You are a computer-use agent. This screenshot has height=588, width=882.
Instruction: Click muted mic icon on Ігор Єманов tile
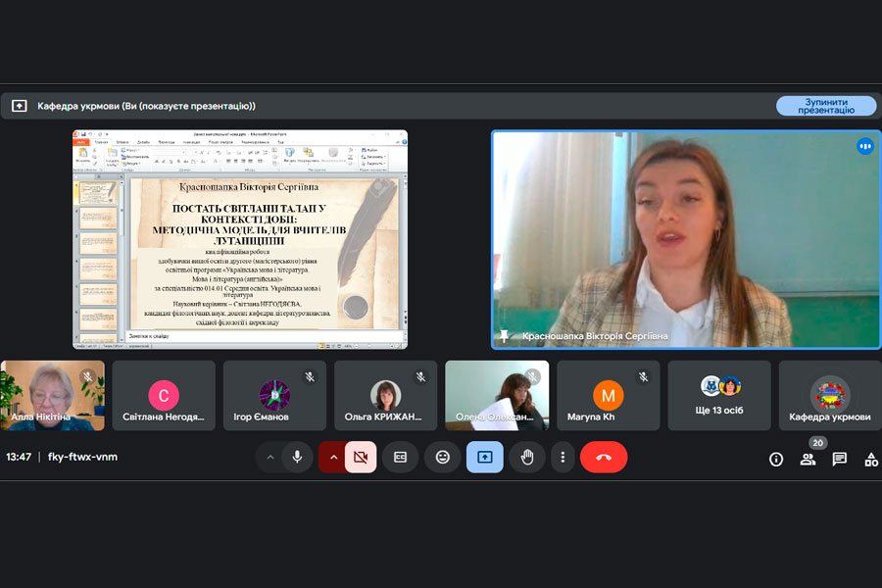310,376
